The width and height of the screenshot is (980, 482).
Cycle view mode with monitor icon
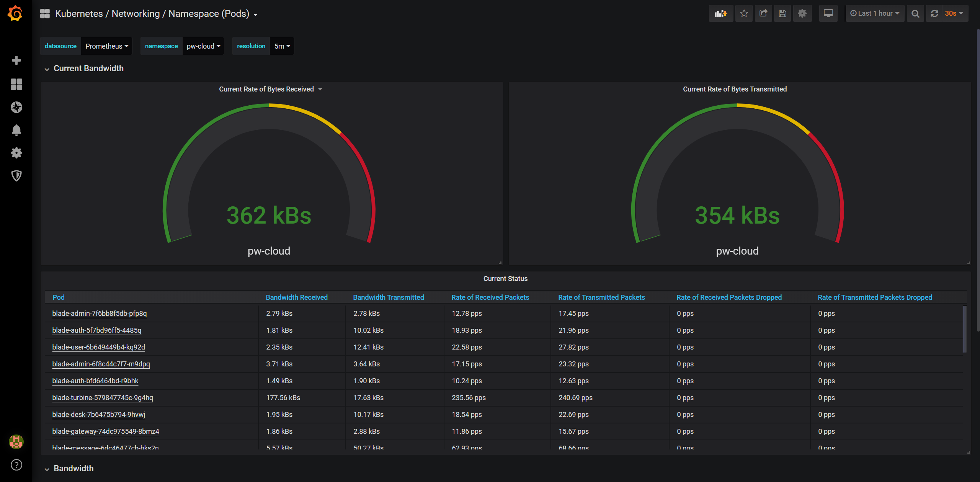tap(828, 14)
